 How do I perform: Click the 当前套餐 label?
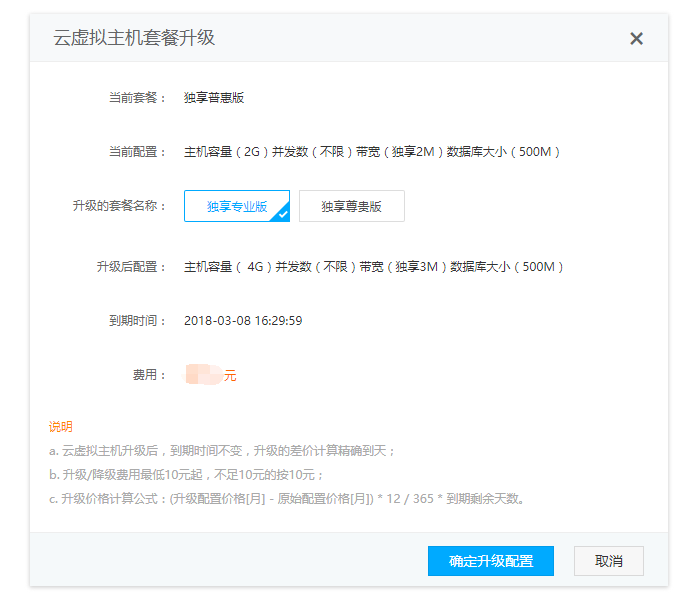coord(138,98)
